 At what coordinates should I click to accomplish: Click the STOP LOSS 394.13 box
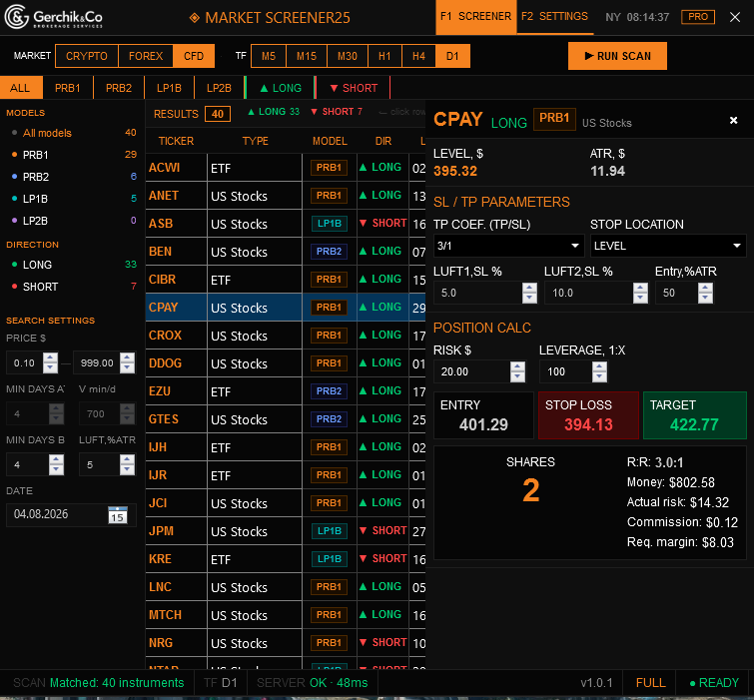pyautogui.click(x=588, y=415)
